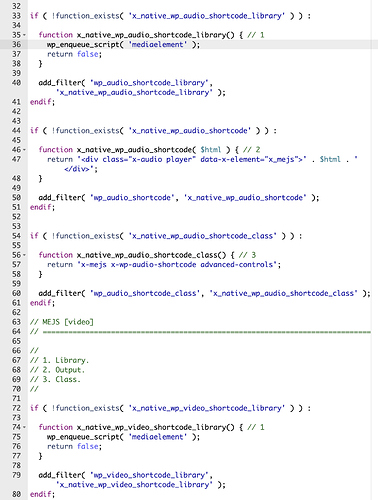Collapse the fold arrow at line 74
This screenshot has width=378, height=500.
[x=24, y=427]
